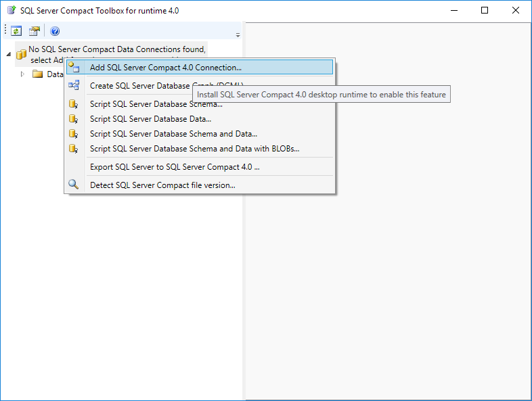
Task: Click the blue Help/About icon
Action: (55, 31)
